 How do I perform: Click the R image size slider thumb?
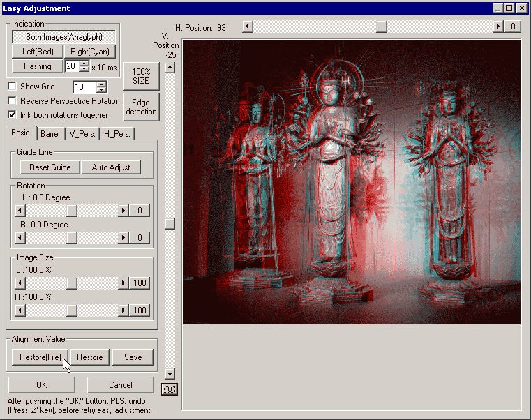tap(71, 310)
